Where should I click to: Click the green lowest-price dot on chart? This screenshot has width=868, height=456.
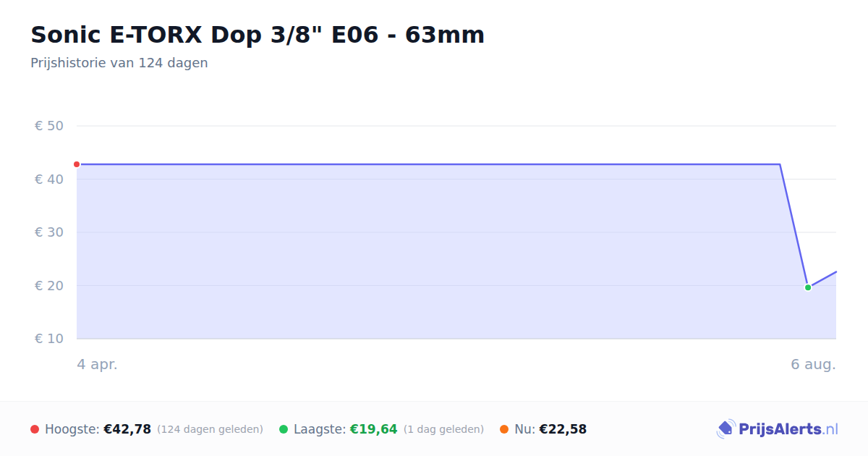pyautogui.click(x=808, y=287)
